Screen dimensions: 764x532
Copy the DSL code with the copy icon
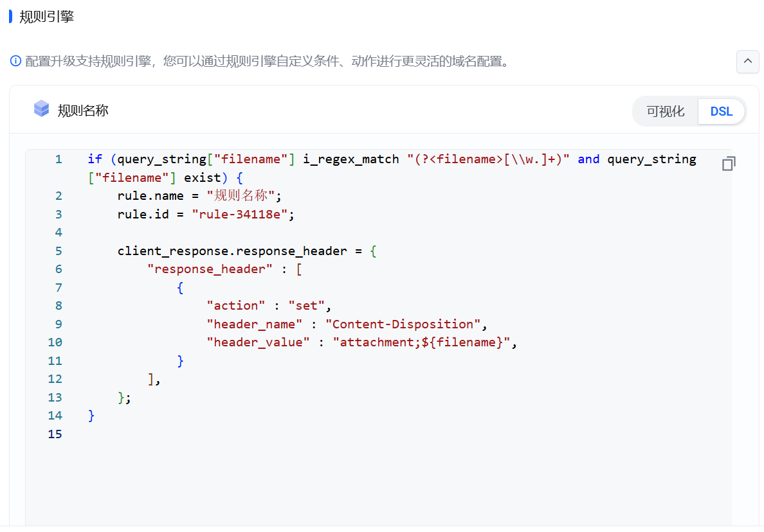click(728, 164)
